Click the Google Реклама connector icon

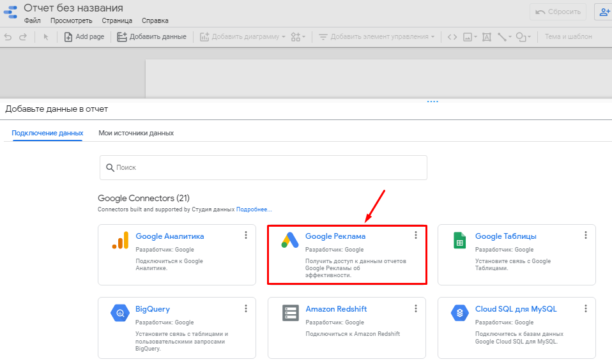click(290, 240)
